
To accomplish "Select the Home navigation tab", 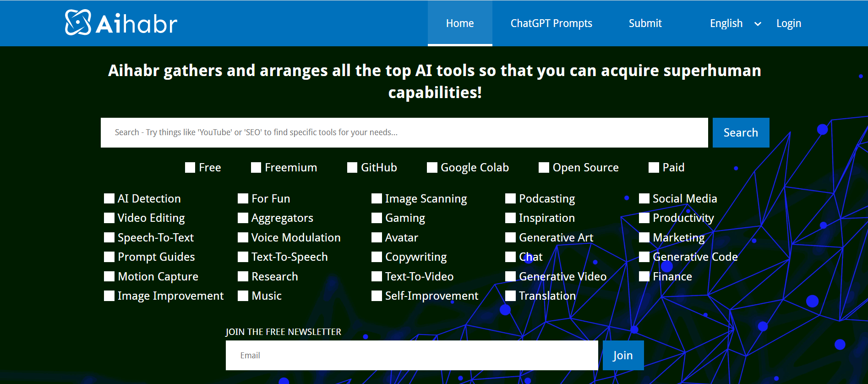I will [460, 23].
